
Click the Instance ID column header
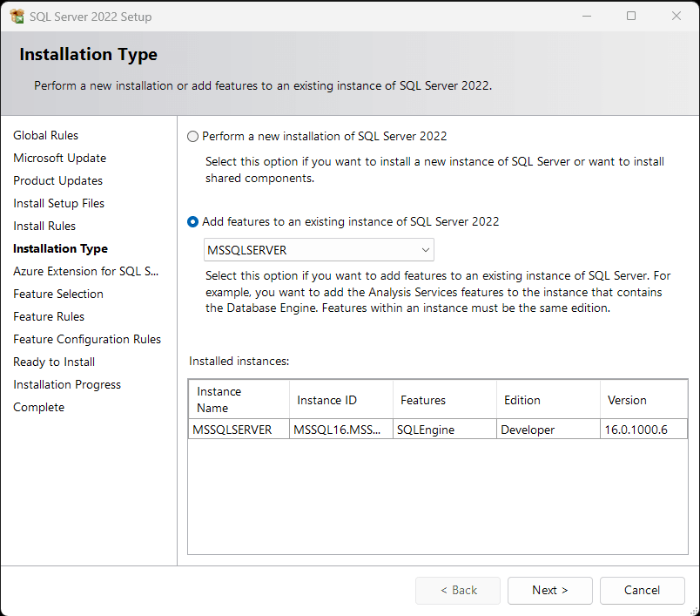point(341,399)
